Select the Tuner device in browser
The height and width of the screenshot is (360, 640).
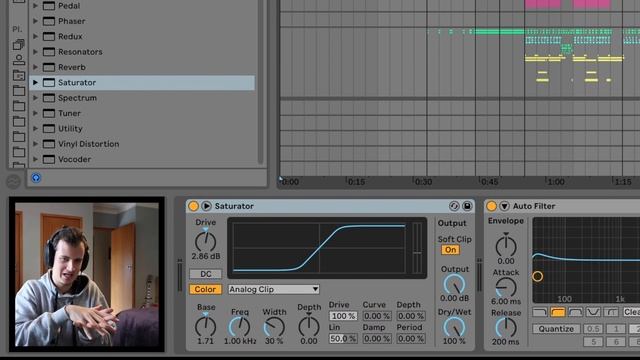pyautogui.click(x=142, y=113)
